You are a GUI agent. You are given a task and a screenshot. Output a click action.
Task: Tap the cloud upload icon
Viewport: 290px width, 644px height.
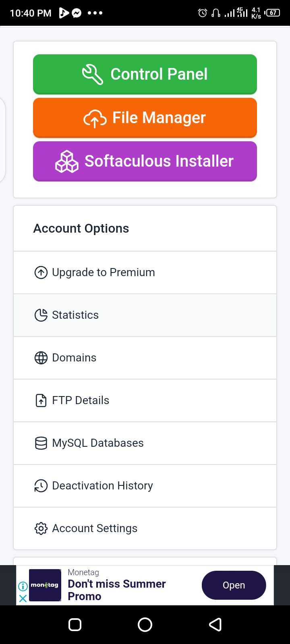[x=95, y=118]
